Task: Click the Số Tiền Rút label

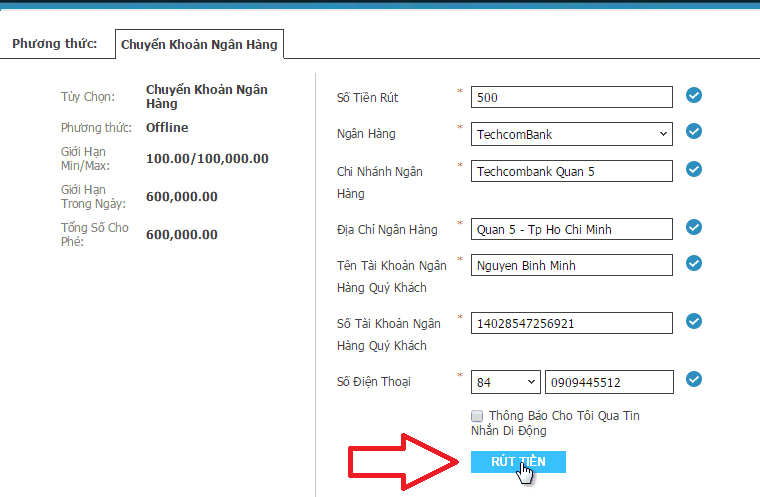Action: click(x=367, y=97)
